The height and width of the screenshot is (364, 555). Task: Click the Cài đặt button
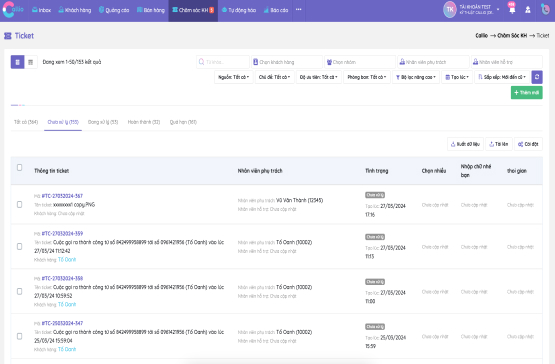point(528,144)
